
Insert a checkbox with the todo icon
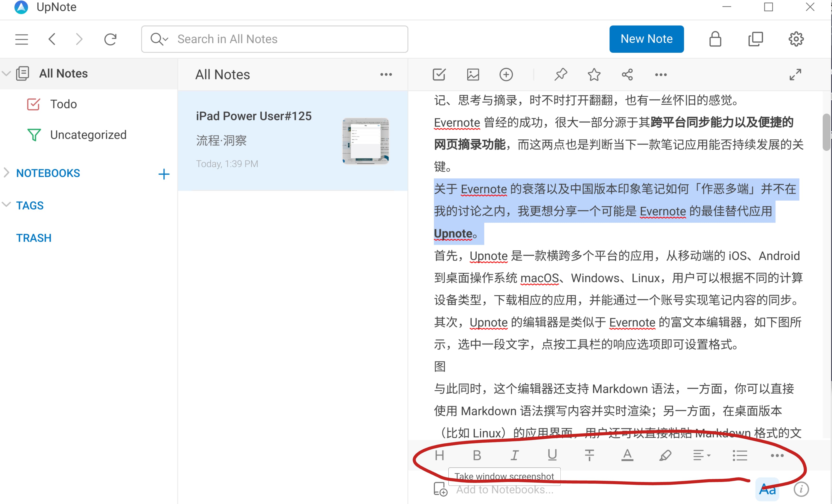(x=439, y=75)
